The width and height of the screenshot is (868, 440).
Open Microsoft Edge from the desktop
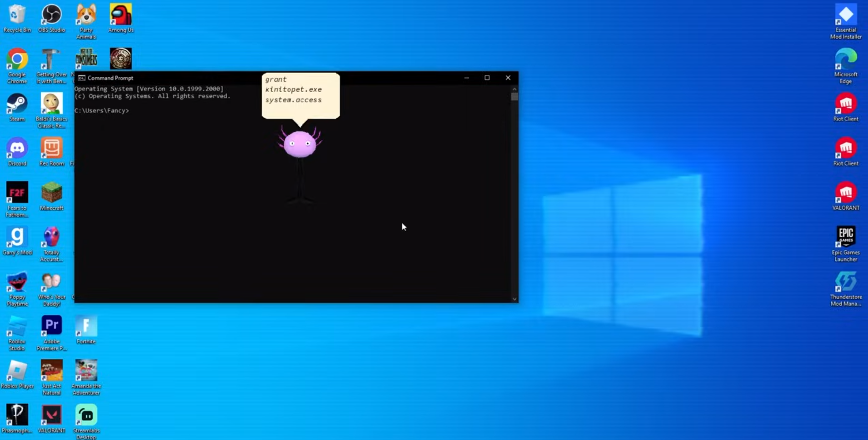click(x=846, y=66)
